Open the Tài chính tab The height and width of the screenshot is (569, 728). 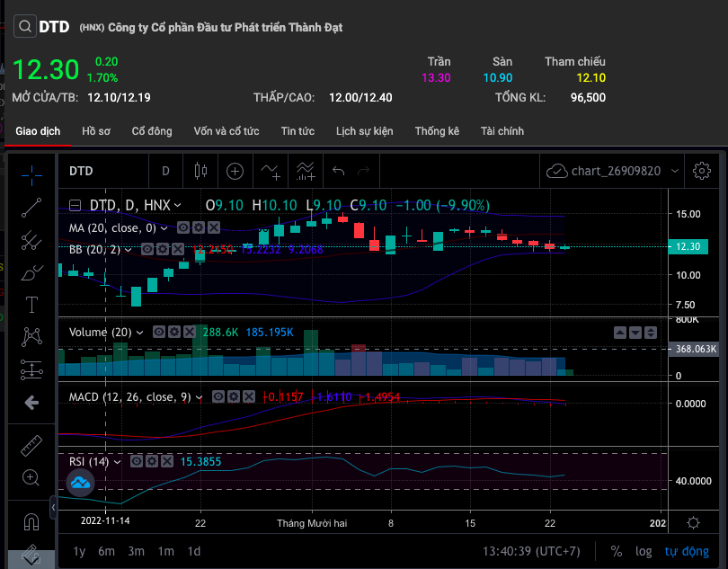(502, 131)
